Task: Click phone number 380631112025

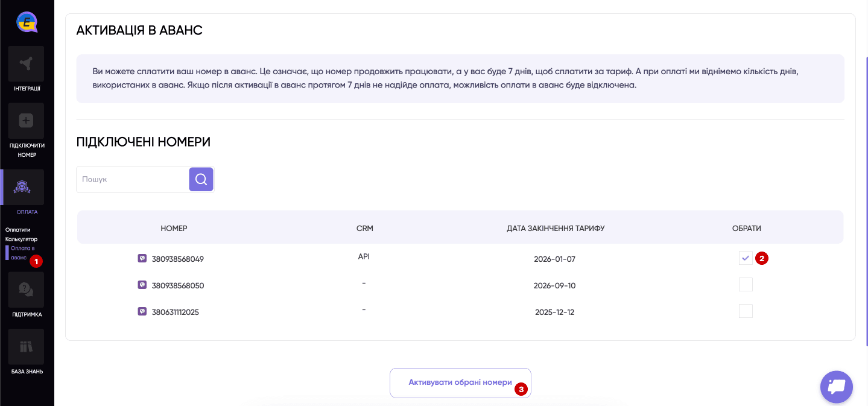Action: click(176, 312)
